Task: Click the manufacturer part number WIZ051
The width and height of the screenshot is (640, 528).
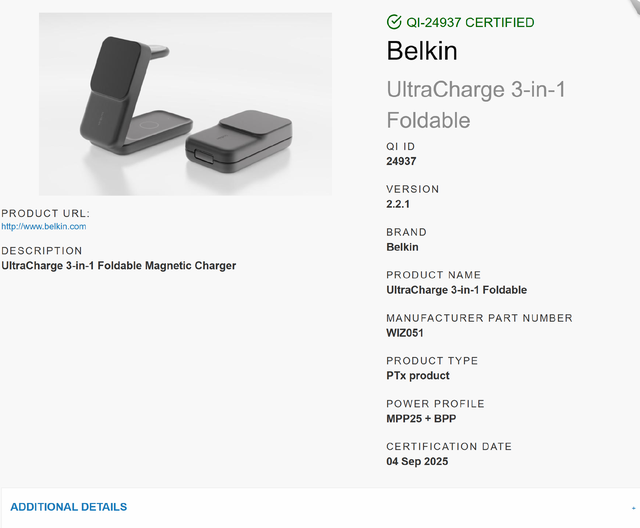Action: (x=405, y=333)
